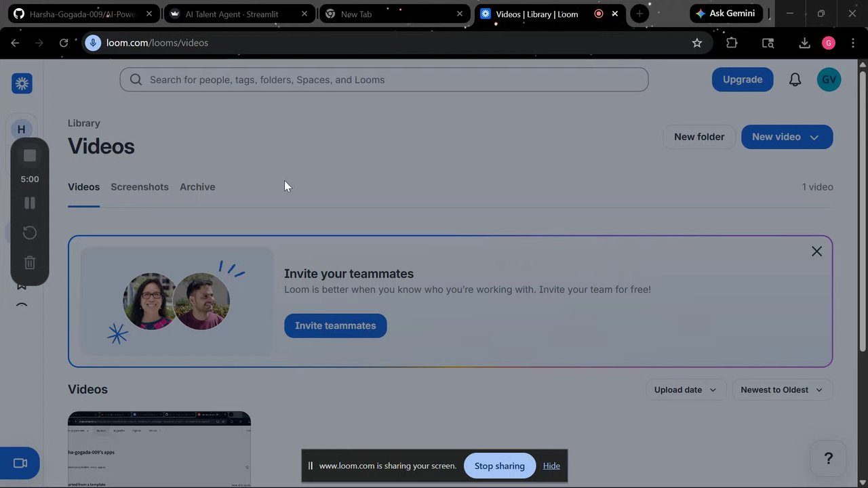Click the Library breadcrumb text
This screenshot has width=868, height=488.
[84, 123]
